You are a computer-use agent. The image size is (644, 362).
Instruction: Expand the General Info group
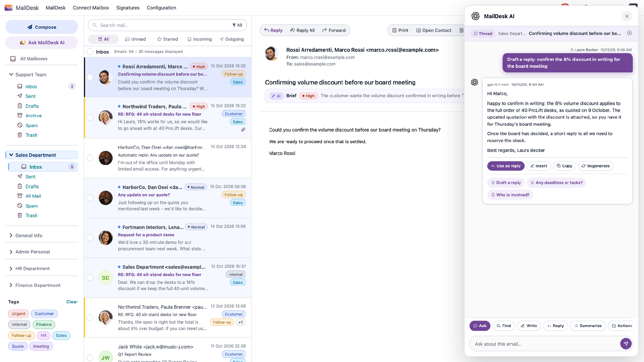coord(11,235)
